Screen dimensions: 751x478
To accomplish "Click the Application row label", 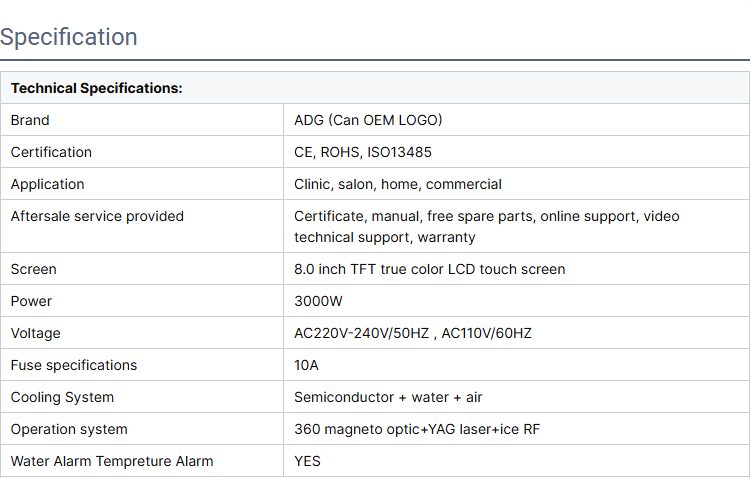I will 48,184.
